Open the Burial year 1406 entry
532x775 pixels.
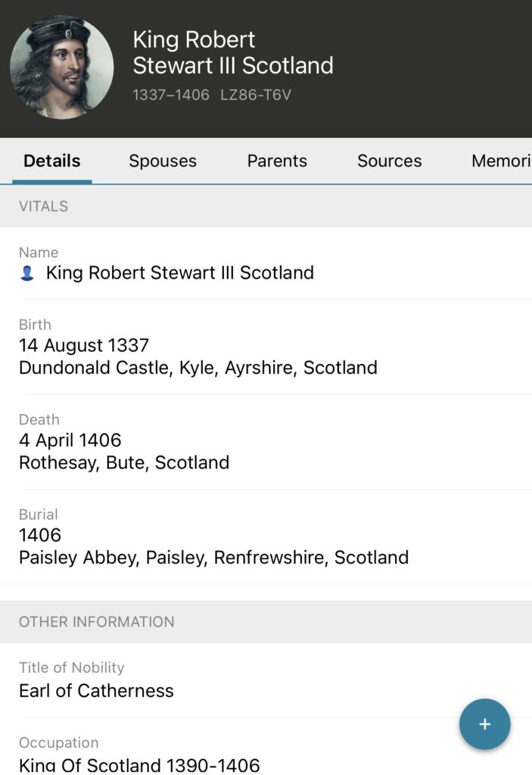pos(40,535)
